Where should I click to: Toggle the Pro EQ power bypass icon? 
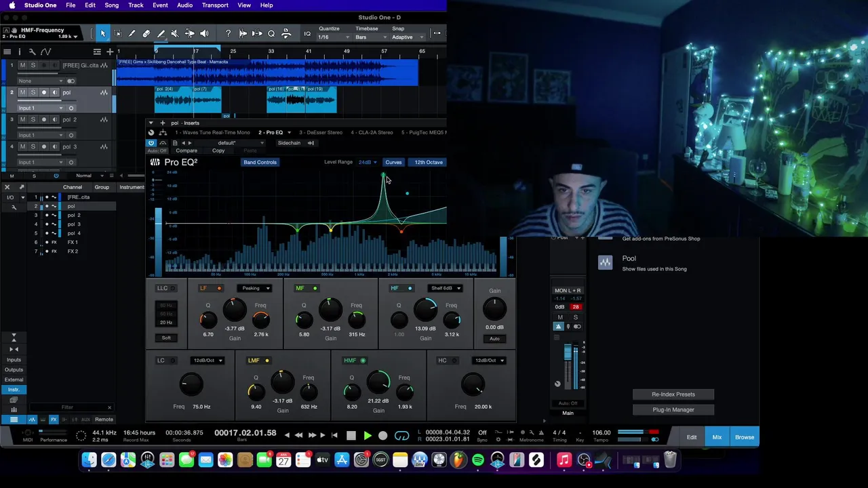coord(151,143)
